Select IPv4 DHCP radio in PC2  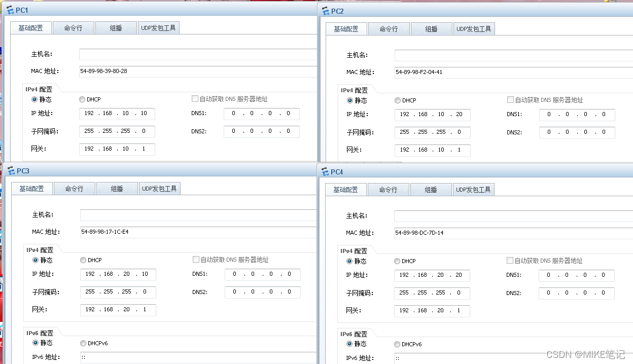pyautogui.click(x=398, y=100)
